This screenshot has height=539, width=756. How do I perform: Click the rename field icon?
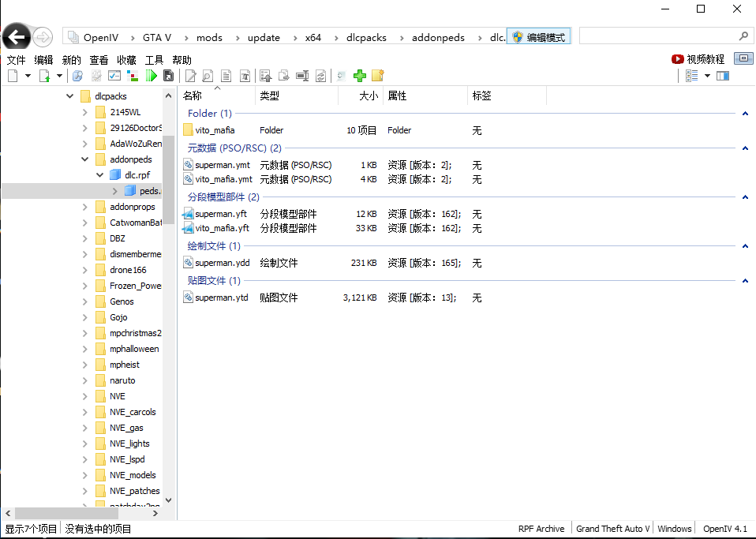click(302, 76)
